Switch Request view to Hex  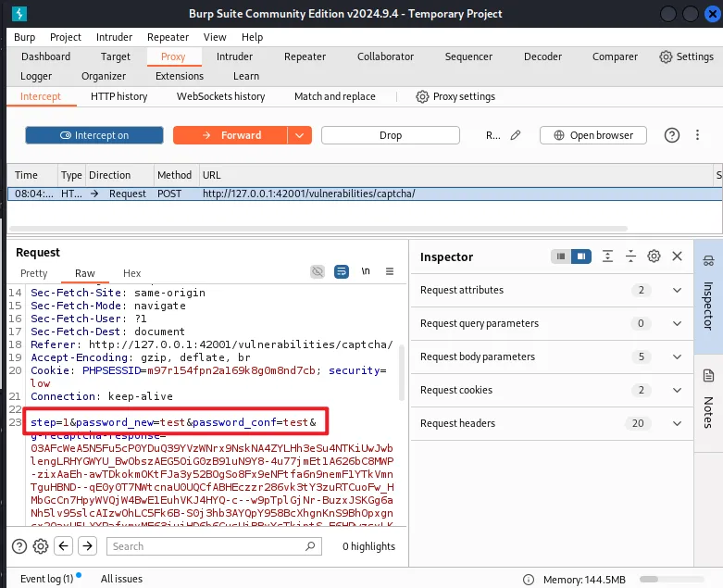131,273
